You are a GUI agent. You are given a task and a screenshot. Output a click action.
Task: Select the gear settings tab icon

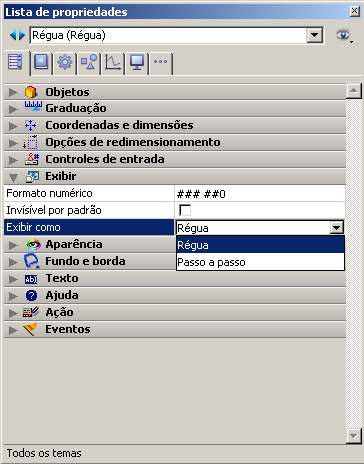point(65,62)
